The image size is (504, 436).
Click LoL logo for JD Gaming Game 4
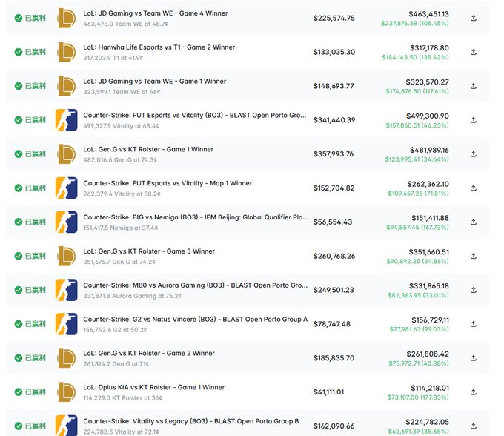[66, 18]
